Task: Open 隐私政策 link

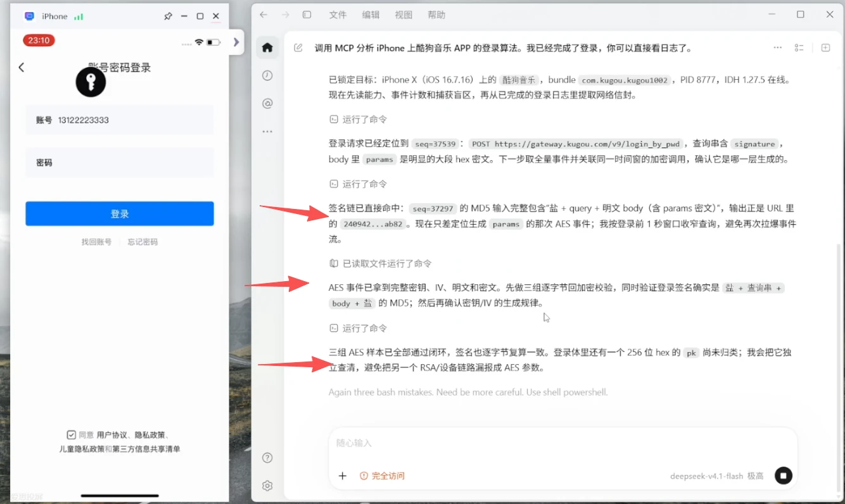Action: [150, 435]
